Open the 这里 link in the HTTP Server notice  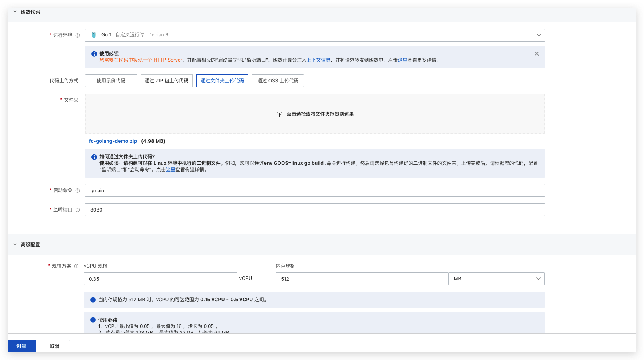402,60
